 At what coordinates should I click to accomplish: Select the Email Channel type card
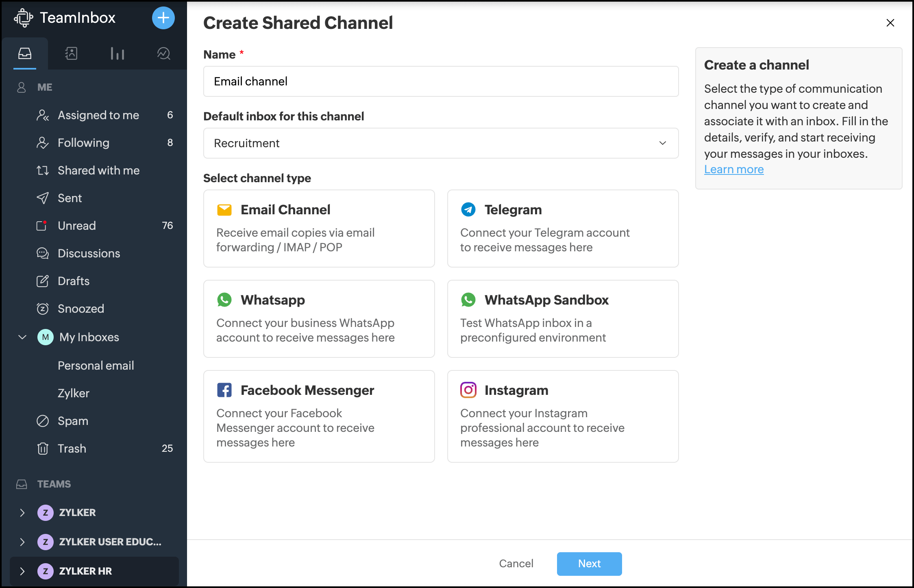pos(319,229)
